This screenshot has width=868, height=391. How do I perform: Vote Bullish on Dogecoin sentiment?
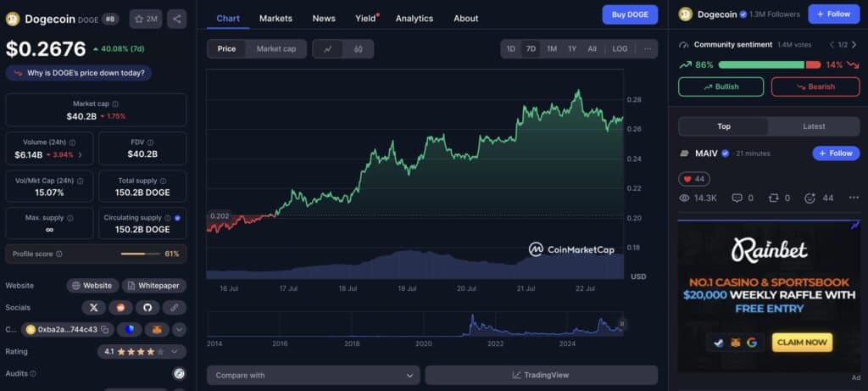[721, 87]
